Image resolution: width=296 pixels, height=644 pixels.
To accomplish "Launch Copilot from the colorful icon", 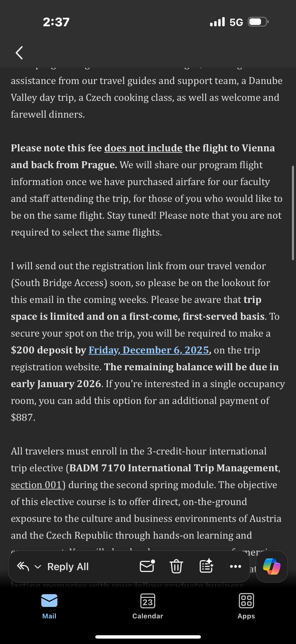I will point(272,567).
